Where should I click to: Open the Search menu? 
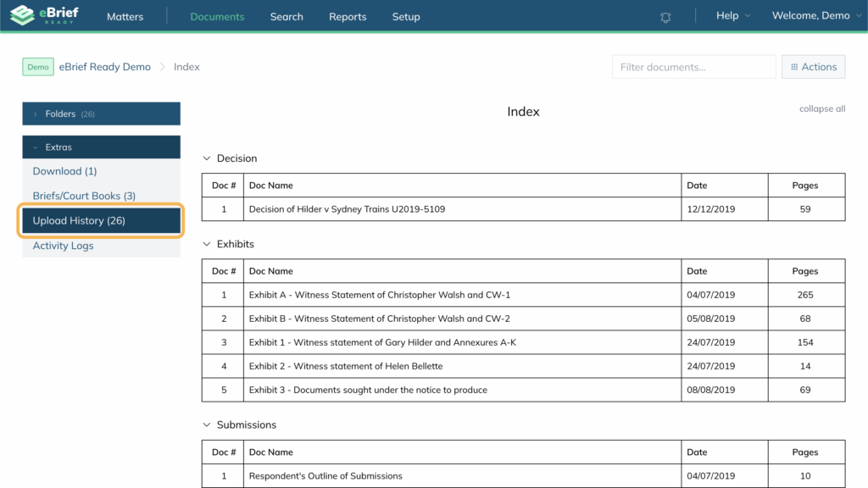[x=287, y=17]
